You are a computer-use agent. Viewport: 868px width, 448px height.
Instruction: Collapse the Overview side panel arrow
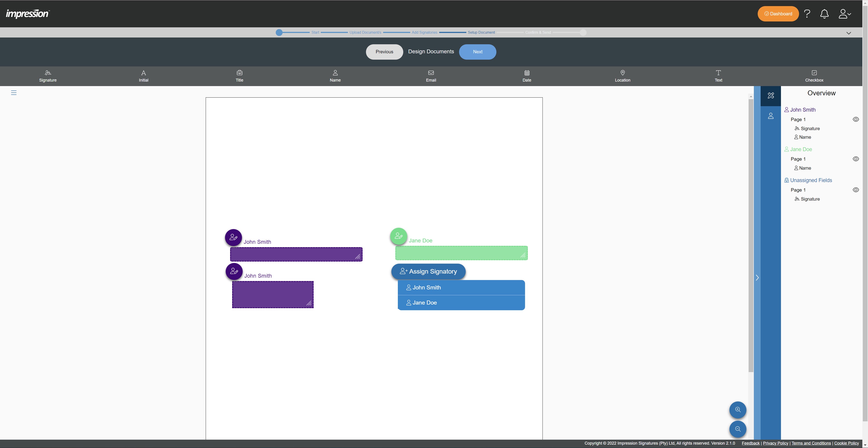[757, 278]
